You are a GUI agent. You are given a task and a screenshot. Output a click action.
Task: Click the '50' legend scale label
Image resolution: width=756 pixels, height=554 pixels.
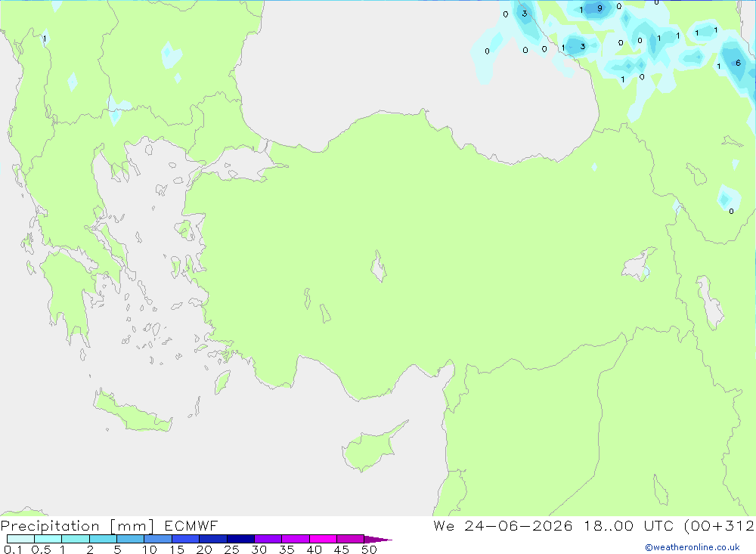tap(370, 549)
